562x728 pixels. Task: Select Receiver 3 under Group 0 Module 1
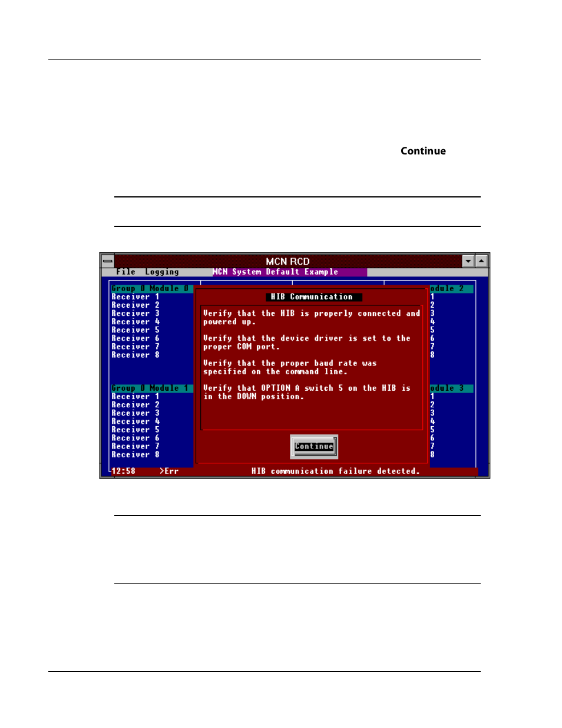click(135, 413)
